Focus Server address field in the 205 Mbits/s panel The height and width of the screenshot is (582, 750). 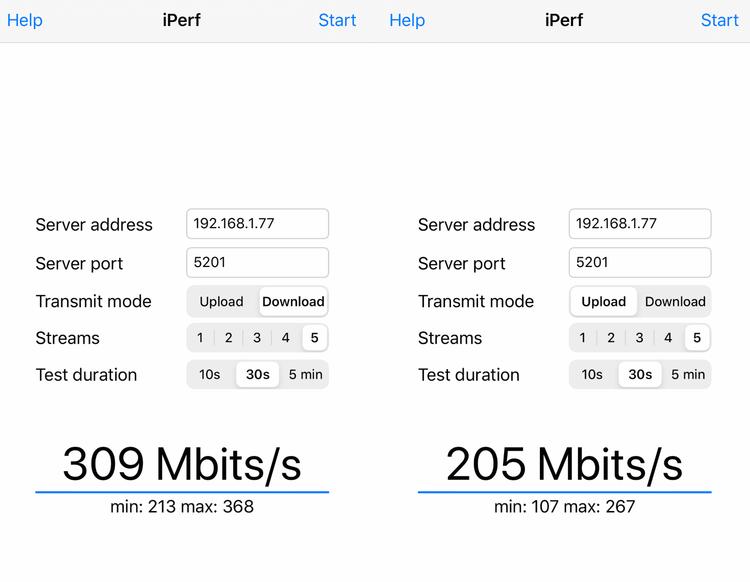pos(640,224)
